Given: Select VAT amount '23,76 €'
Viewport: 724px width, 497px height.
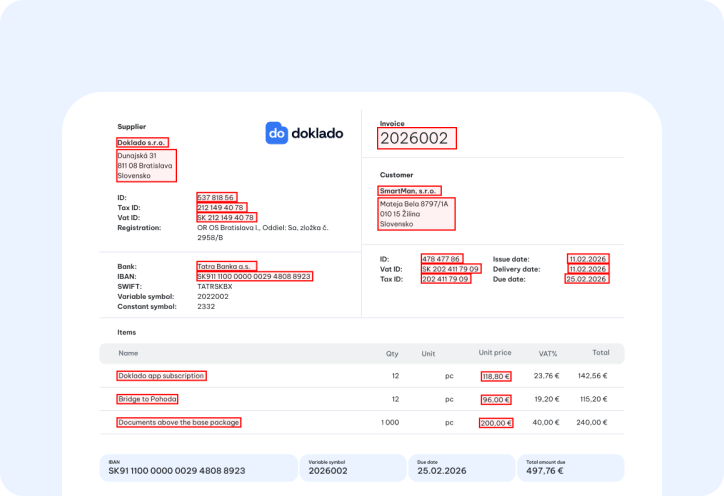Looking at the screenshot, I should (547, 376).
